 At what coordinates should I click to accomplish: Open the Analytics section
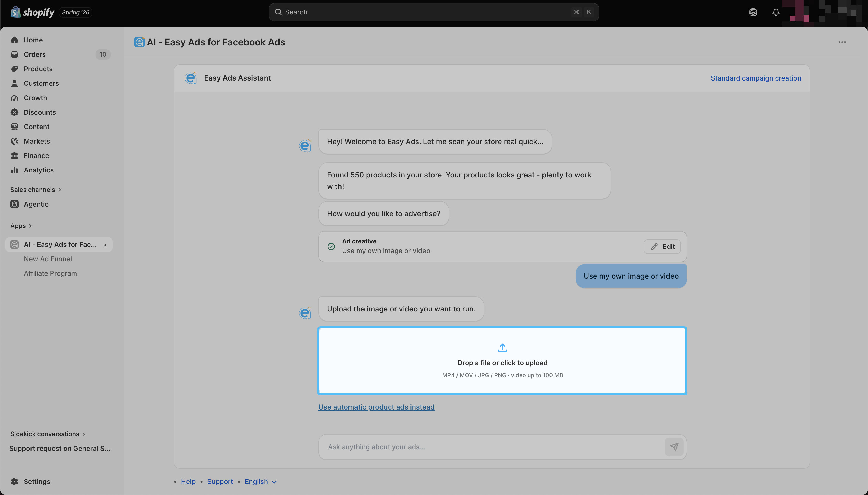pos(59,170)
